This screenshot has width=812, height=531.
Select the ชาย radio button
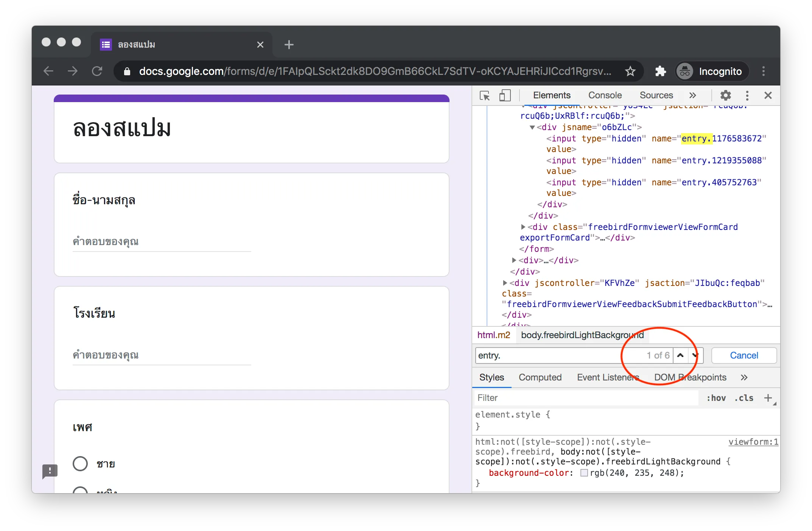click(x=80, y=464)
